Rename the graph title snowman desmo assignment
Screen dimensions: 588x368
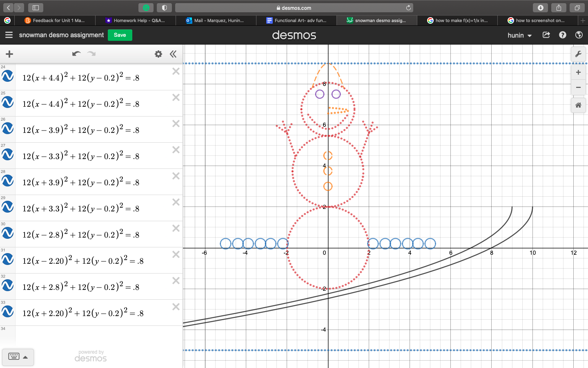61,35
